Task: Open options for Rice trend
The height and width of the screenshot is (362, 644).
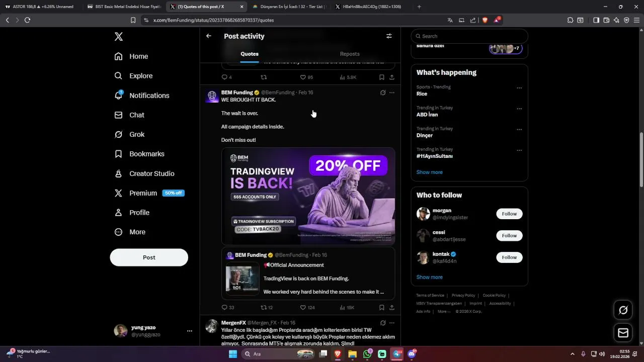Action: 519,88
